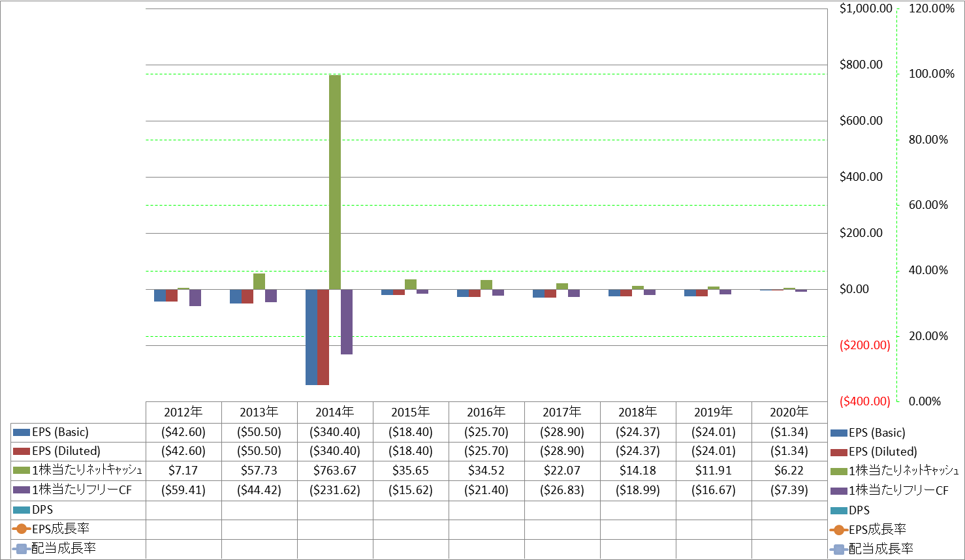Select the $11.91 net cash cell
Viewport: 965px width, 560px height.
click(714, 471)
